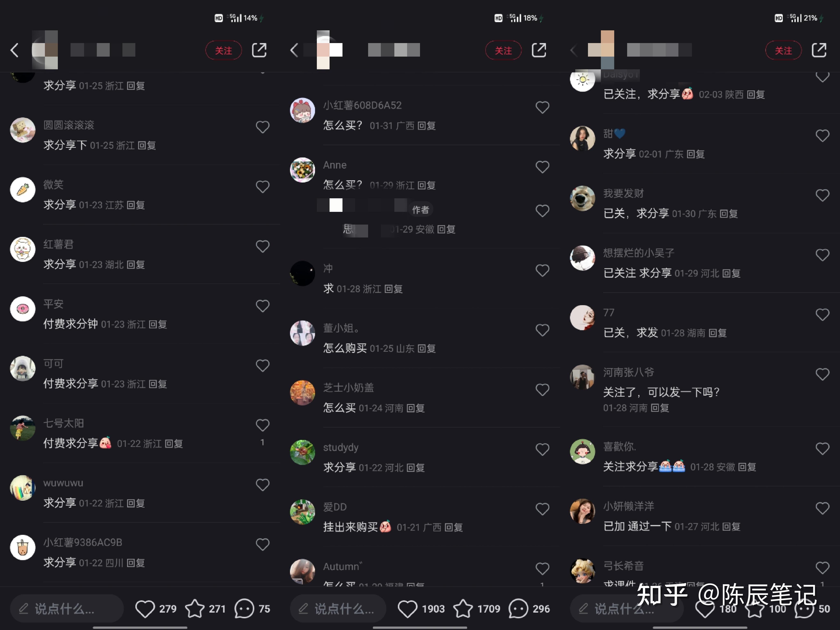840x630 pixels.
Task: Reply to 河南张八爷's comment via 回复
Action: coord(660,408)
